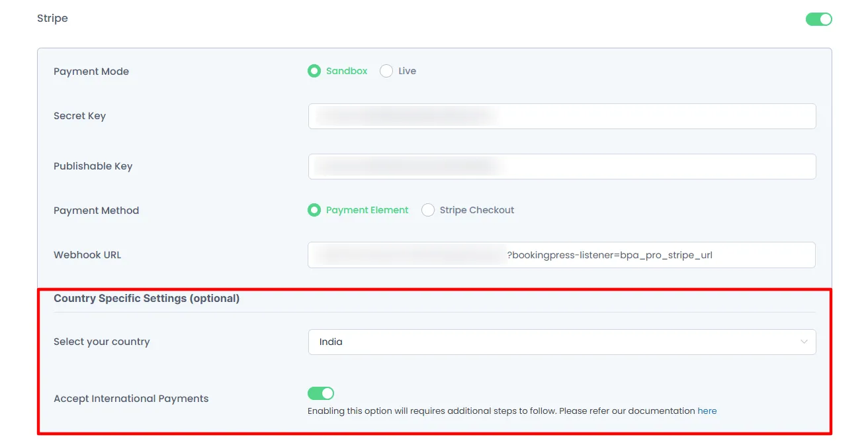Click the 'Select your country' label
The height and width of the screenshot is (445, 868).
tap(102, 342)
